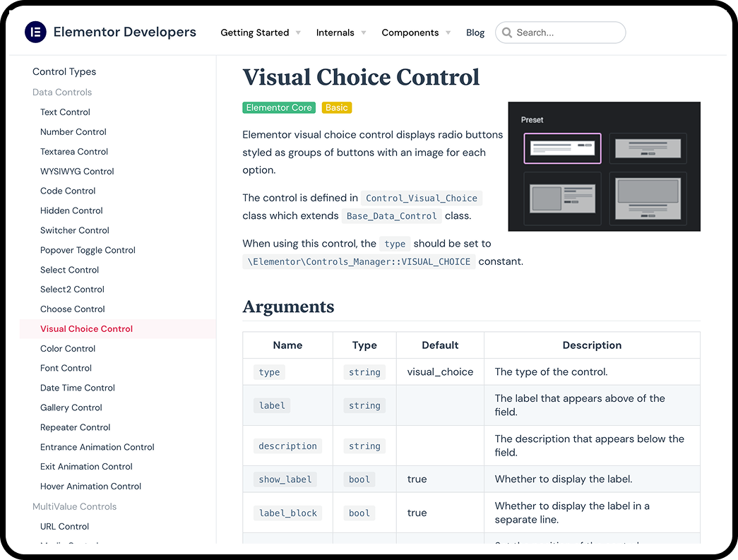Viewport: 738px width, 560px height.
Task: Open URL Control page
Action: coord(64,526)
